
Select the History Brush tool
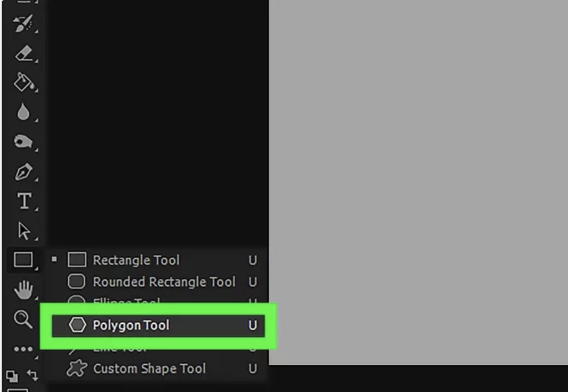pyautogui.click(x=22, y=23)
